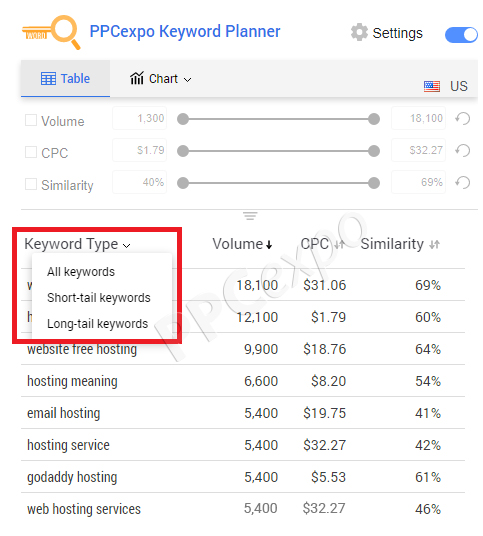The image size is (483, 536).
Task: Click the US flag icon
Action: [432, 86]
